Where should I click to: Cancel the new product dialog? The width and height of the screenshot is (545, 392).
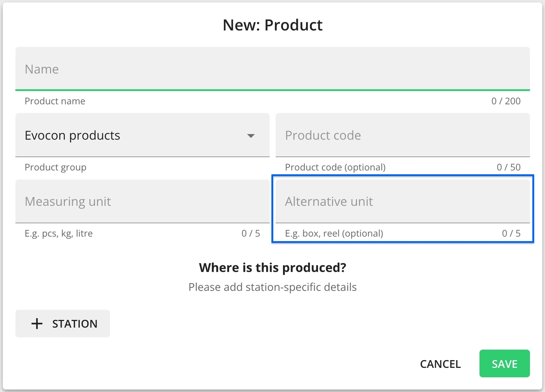(x=440, y=364)
